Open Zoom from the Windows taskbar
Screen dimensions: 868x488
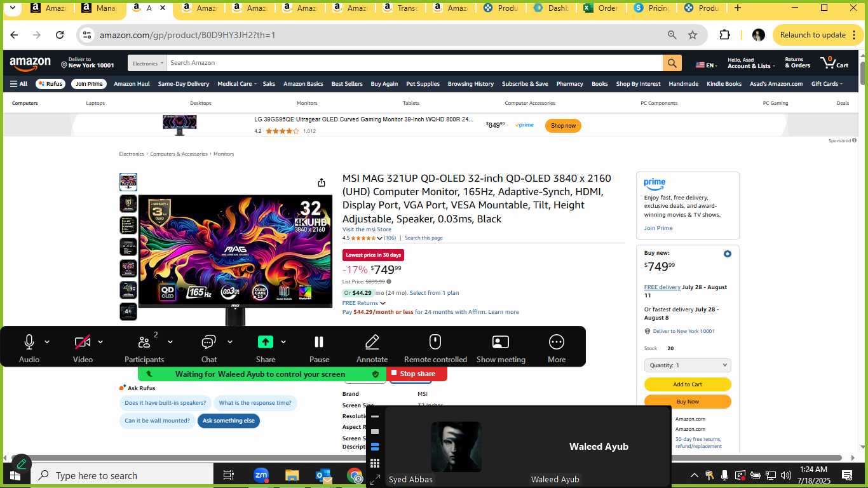click(x=261, y=475)
